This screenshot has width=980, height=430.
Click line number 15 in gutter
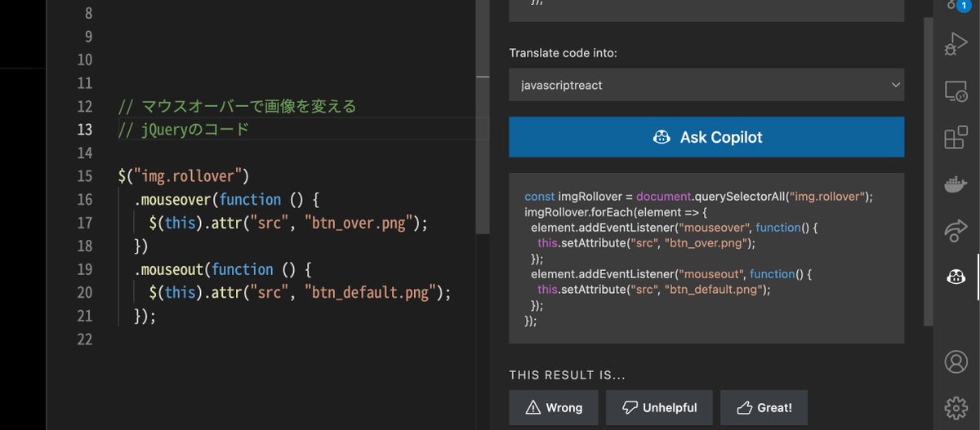[83, 176]
